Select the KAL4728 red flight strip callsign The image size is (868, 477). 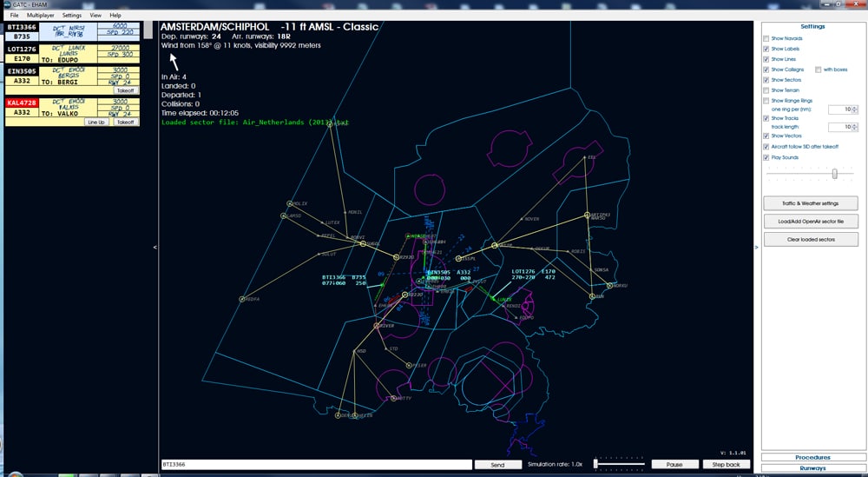pos(23,103)
